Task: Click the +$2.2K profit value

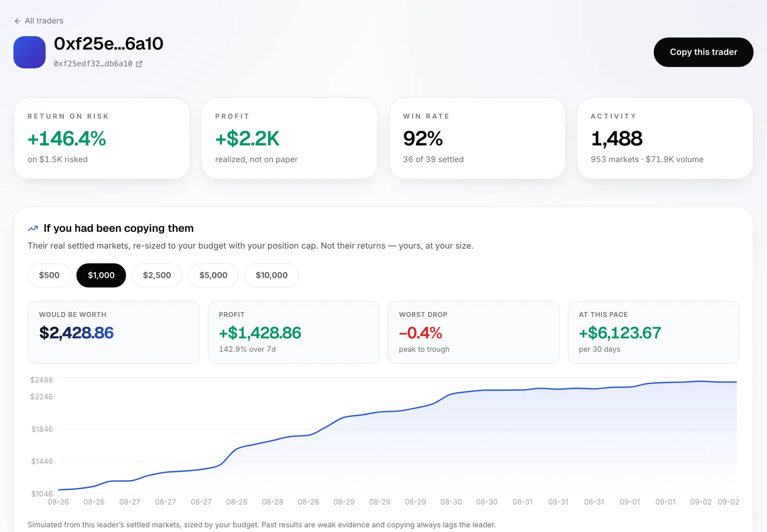Action: pyautogui.click(x=247, y=139)
